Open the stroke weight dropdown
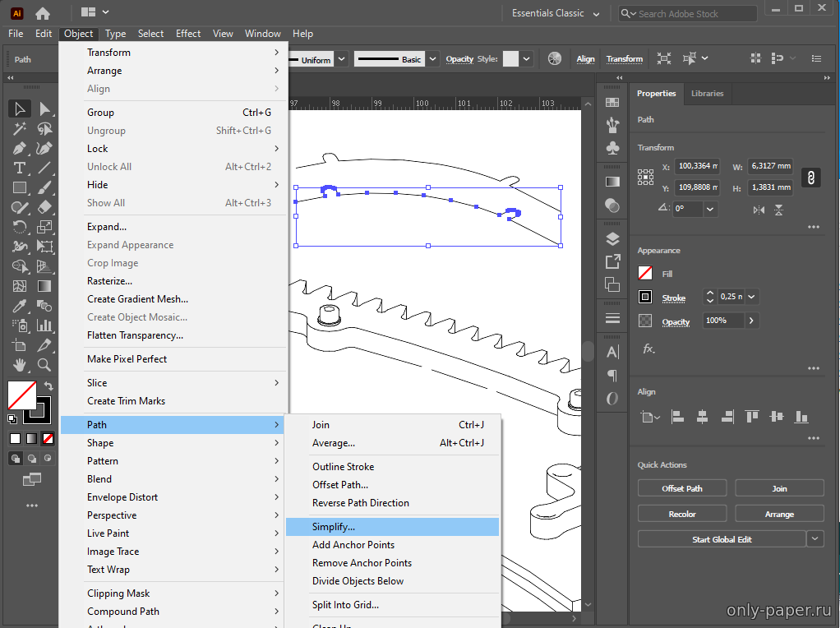The height and width of the screenshot is (628, 840). (751, 297)
